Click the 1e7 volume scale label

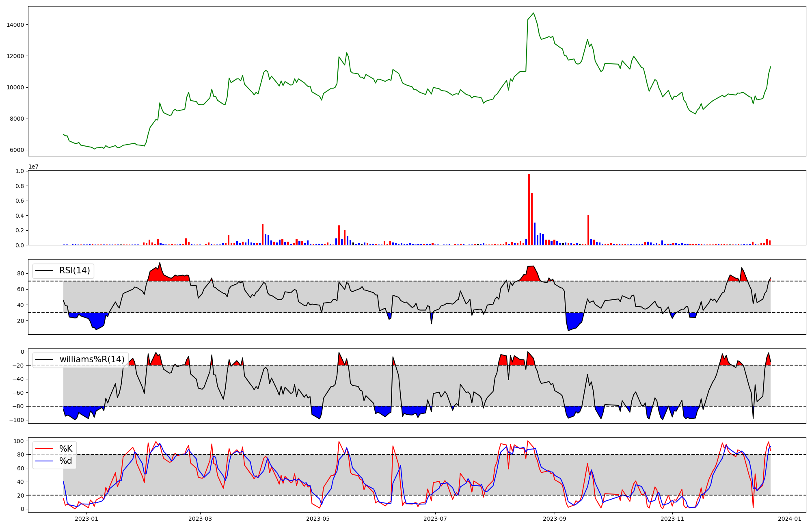pyautogui.click(x=33, y=167)
